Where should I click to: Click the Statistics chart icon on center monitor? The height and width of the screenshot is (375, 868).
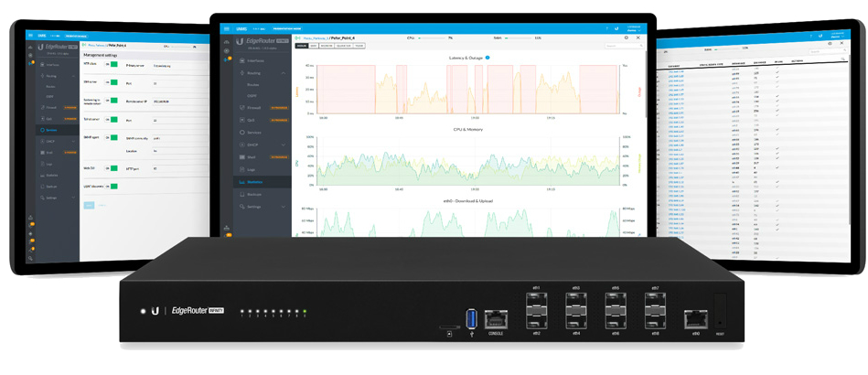click(241, 182)
